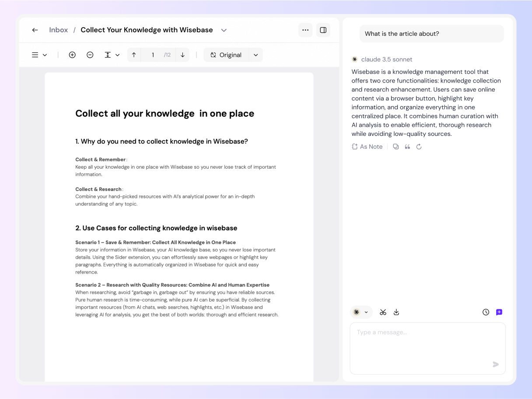Click '1. Why do you need to collect knowledge' heading
This screenshot has width=532, height=399.
click(x=161, y=142)
